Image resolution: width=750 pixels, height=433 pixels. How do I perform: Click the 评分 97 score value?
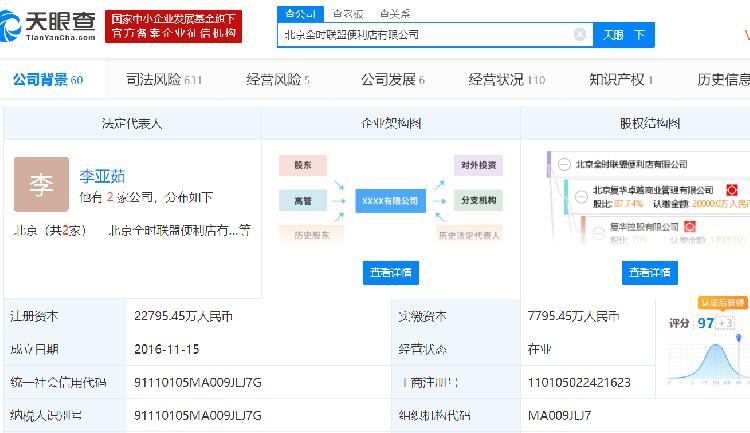tap(706, 323)
